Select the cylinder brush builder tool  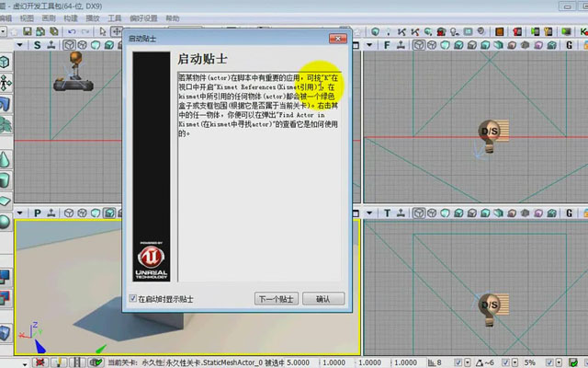5,180
